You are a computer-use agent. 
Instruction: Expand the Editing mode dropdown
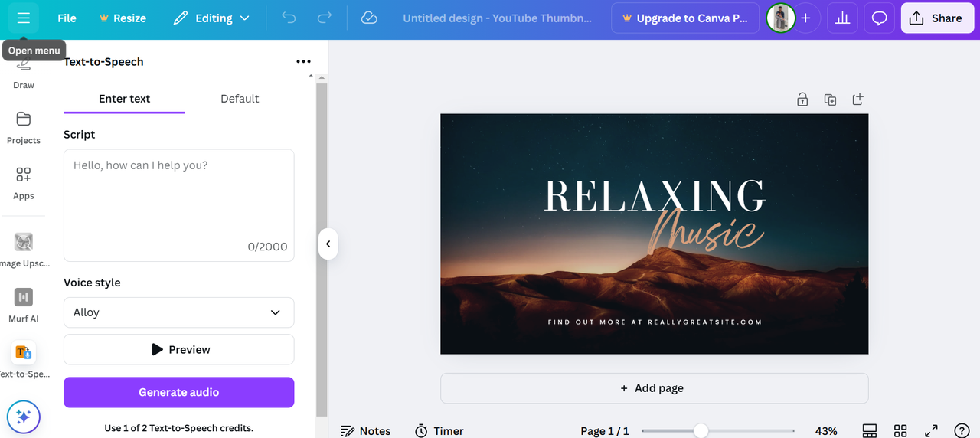(x=212, y=18)
